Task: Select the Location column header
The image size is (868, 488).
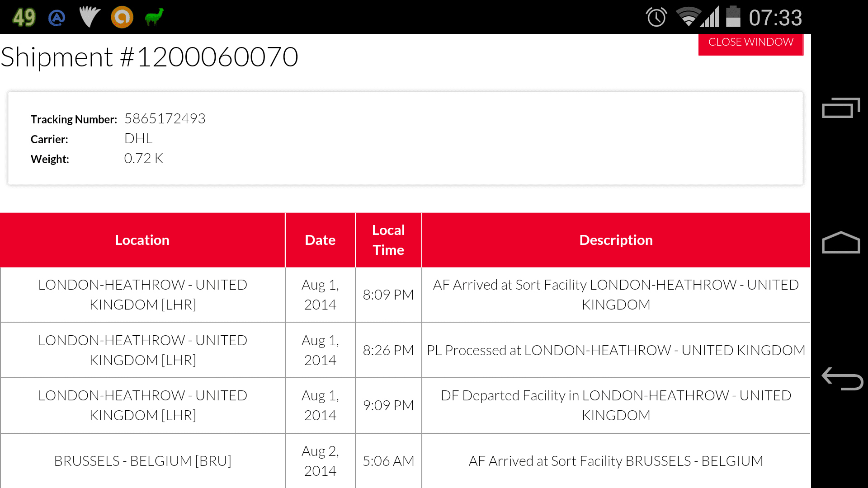Action: (142, 240)
